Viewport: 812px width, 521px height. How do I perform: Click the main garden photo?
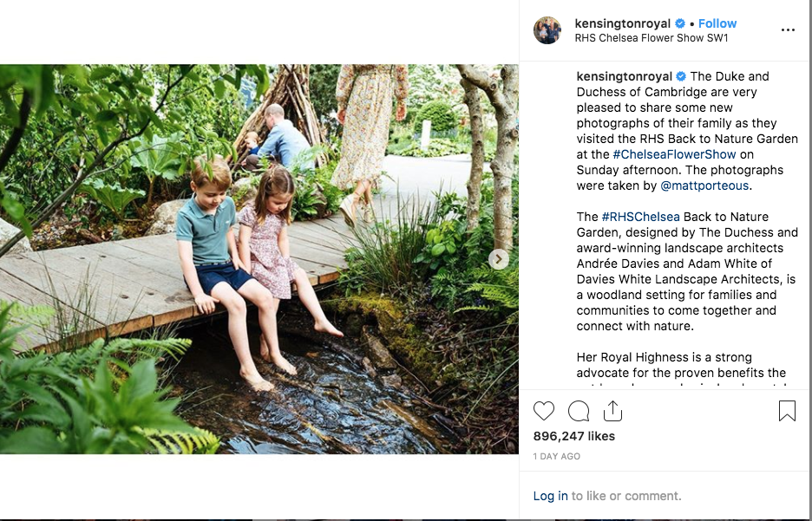tap(259, 259)
